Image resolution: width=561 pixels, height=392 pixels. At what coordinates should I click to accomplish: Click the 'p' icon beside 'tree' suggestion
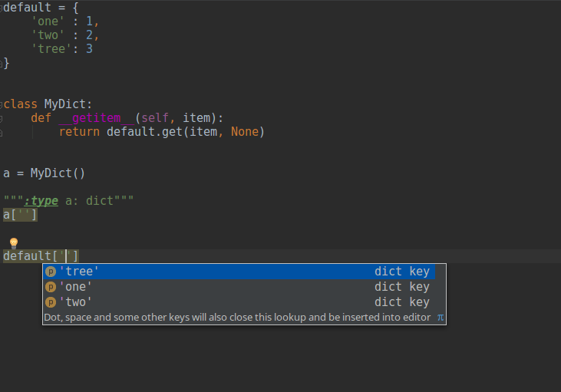[x=51, y=272]
